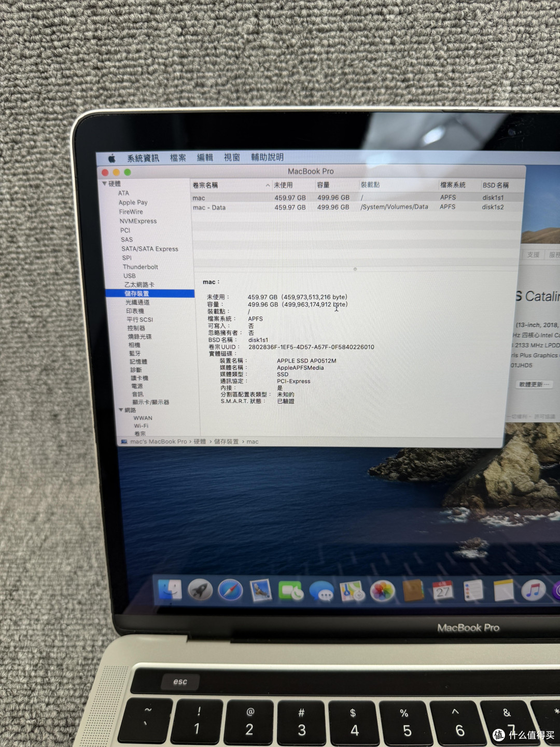The height and width of the screenshot is (747, 560).
Task: Select highlighted 儲存裝置 sidebar item
Action: [150, 294]
